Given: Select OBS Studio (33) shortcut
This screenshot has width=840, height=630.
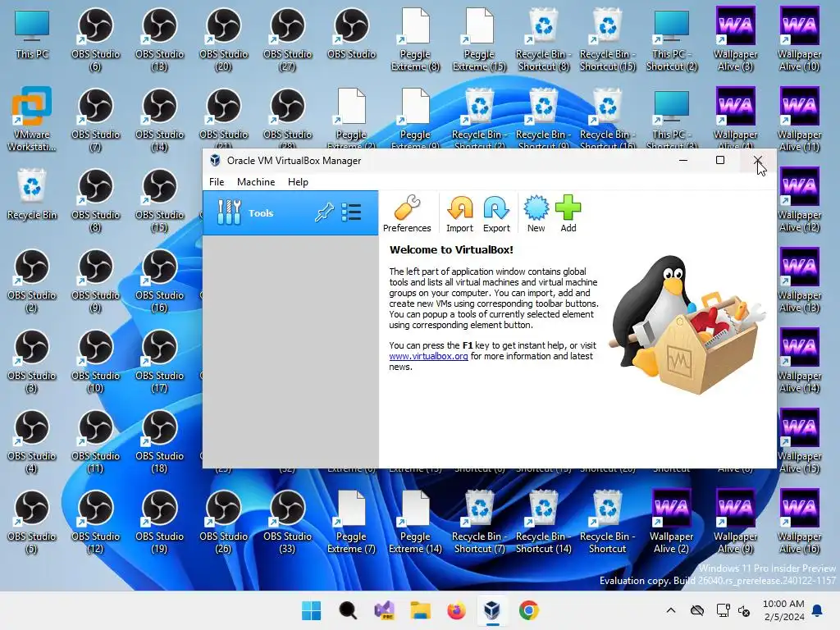Looking at the screenshot, I should (287, 522).
